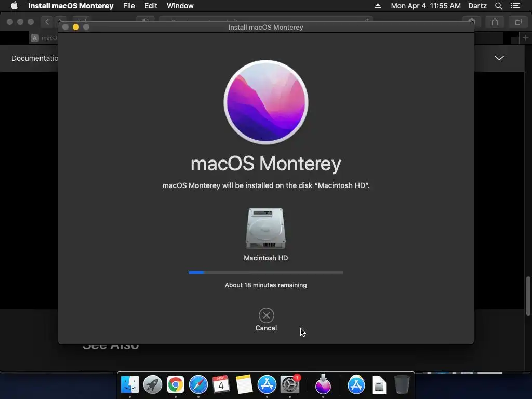Minimize the Install macOS Monterey window
The height and width of the screenshot is (399, 532).
[76, 27]
